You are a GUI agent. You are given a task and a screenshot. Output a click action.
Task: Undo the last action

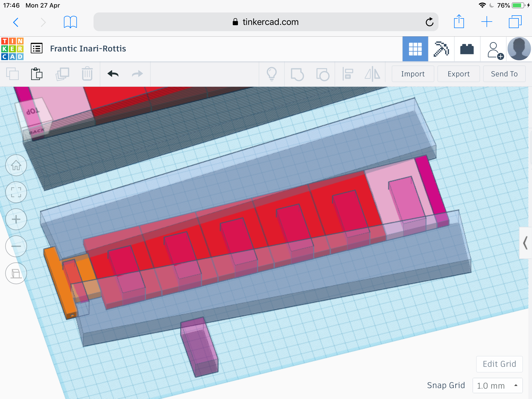113,74
